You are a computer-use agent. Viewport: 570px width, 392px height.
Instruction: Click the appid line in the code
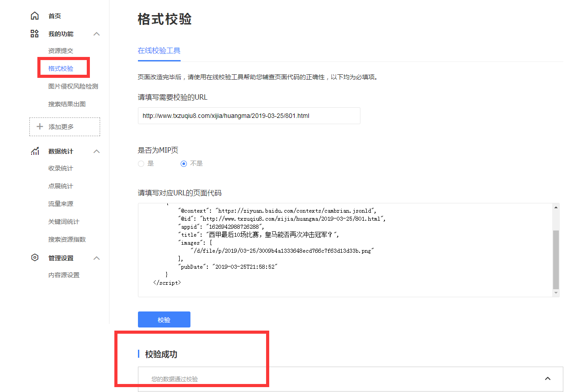(221, 226)
